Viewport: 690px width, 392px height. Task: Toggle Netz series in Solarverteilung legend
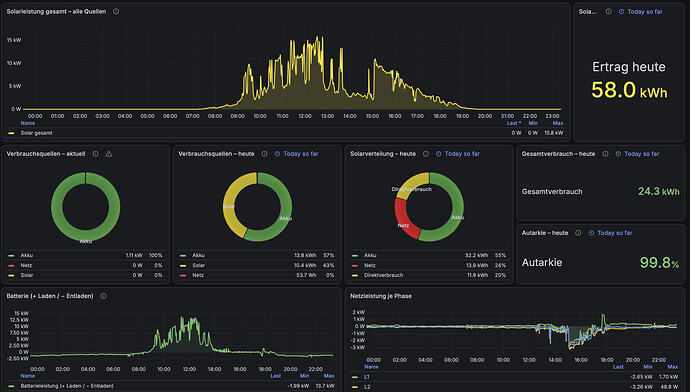(370, 265)
